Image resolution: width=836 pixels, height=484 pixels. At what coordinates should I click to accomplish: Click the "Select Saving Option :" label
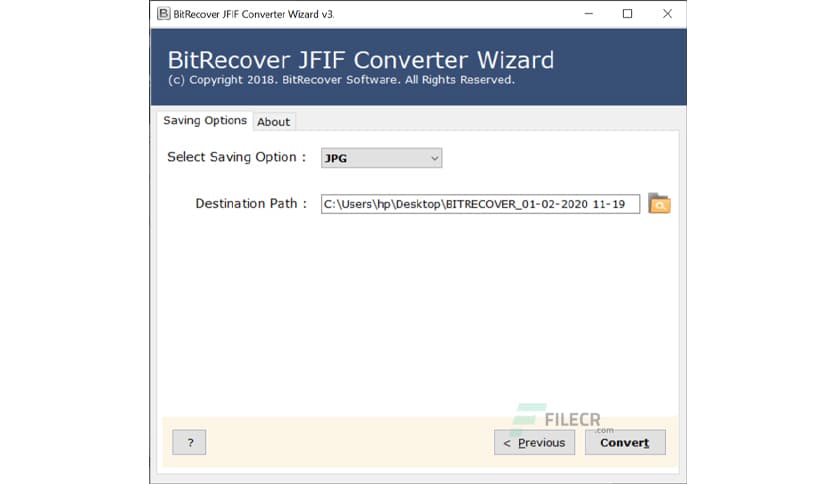(237, 157)
